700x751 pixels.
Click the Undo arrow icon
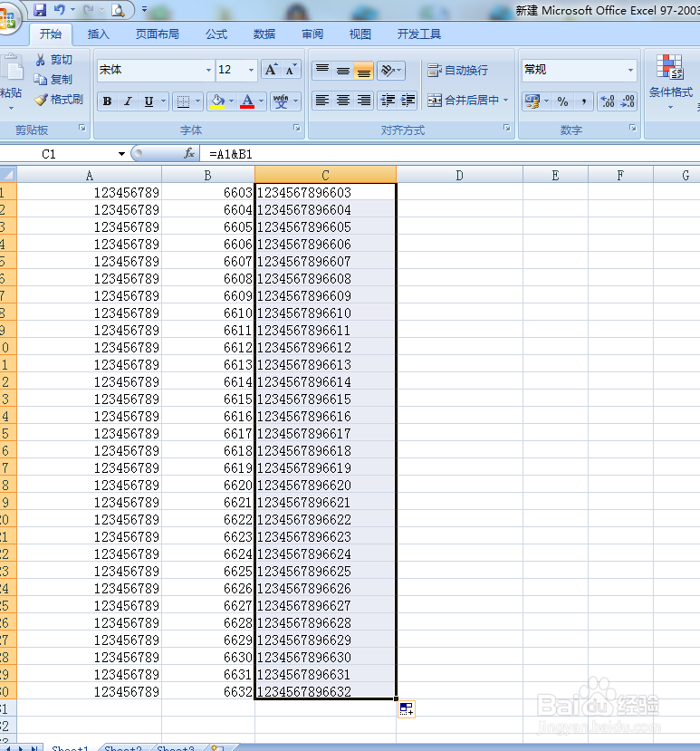coord(60,10)
